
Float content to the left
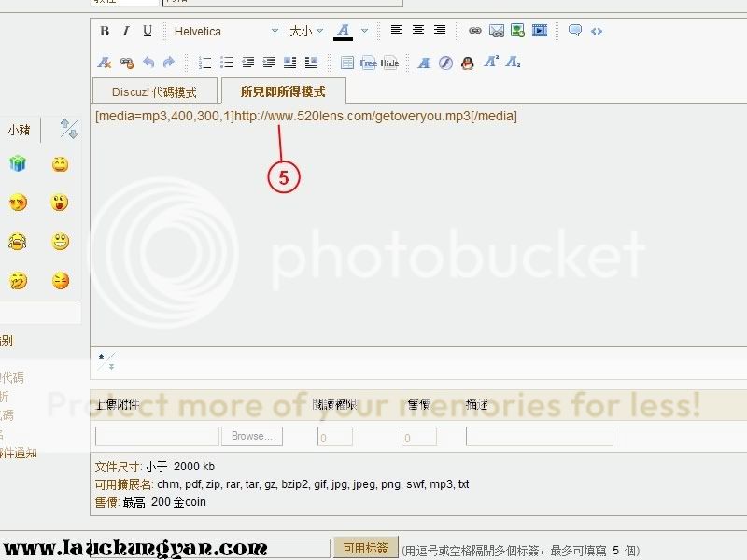click(x=289, y=63)
